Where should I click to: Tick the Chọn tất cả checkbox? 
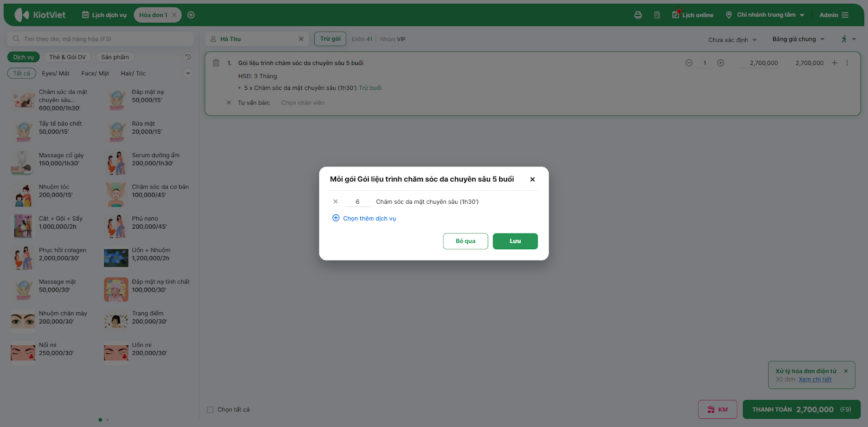(x=210, y=410)
